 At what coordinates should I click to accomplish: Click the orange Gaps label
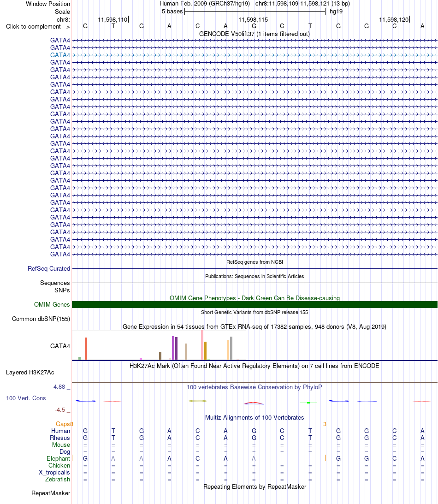(63, 424)
